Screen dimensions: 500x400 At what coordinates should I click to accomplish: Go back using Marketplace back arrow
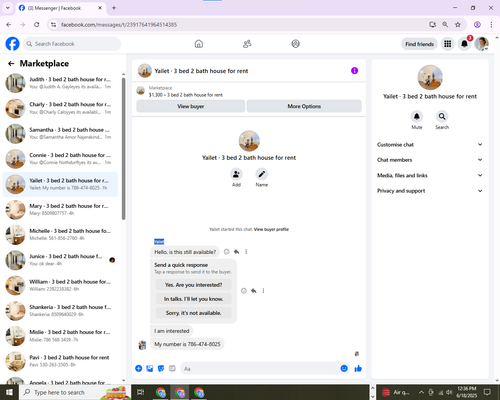[x=11, y=63]
